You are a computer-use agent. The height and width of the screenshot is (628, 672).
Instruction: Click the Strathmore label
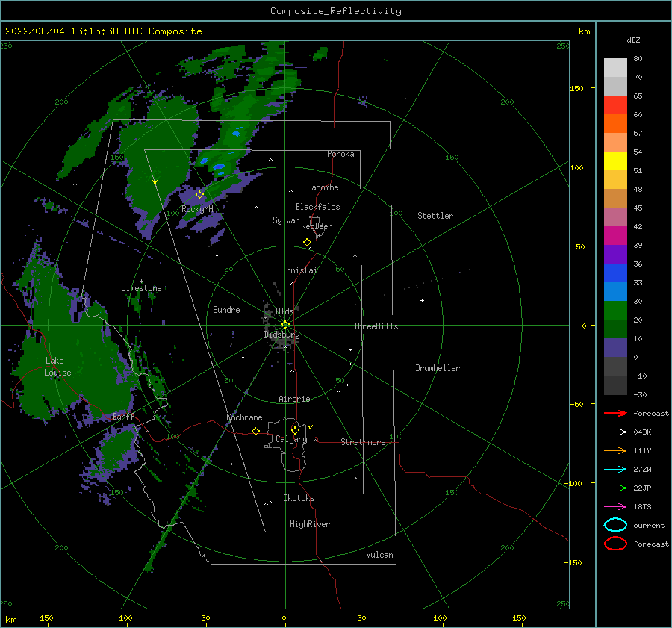(363, 442)
